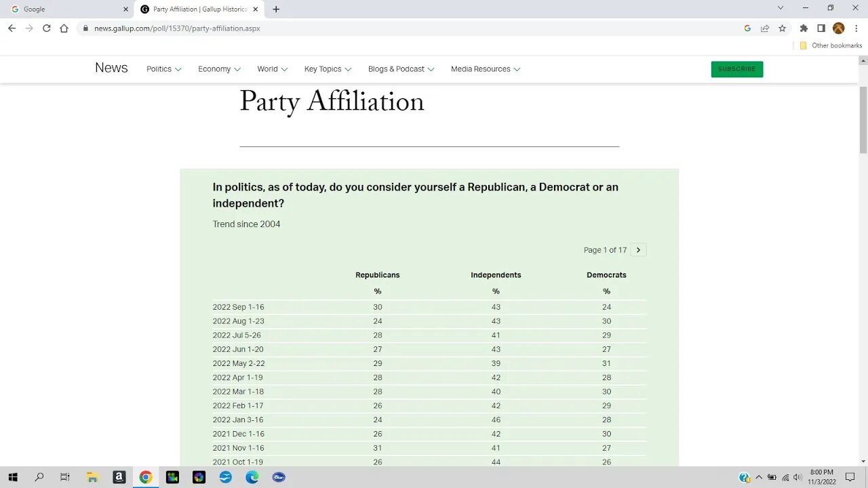Launch Microsoft Edge from taskbar

point(252,477)
